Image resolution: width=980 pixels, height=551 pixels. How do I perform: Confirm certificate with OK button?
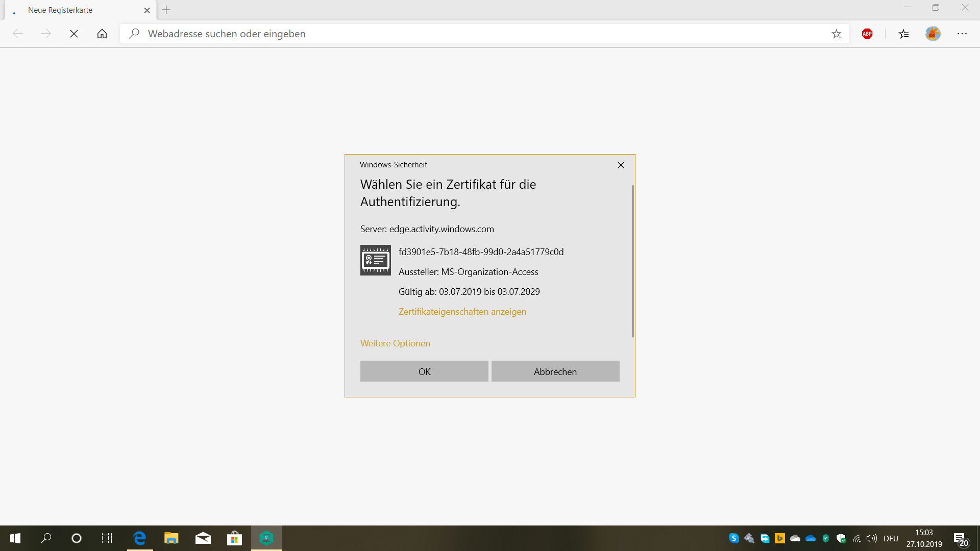coord(424,371)
